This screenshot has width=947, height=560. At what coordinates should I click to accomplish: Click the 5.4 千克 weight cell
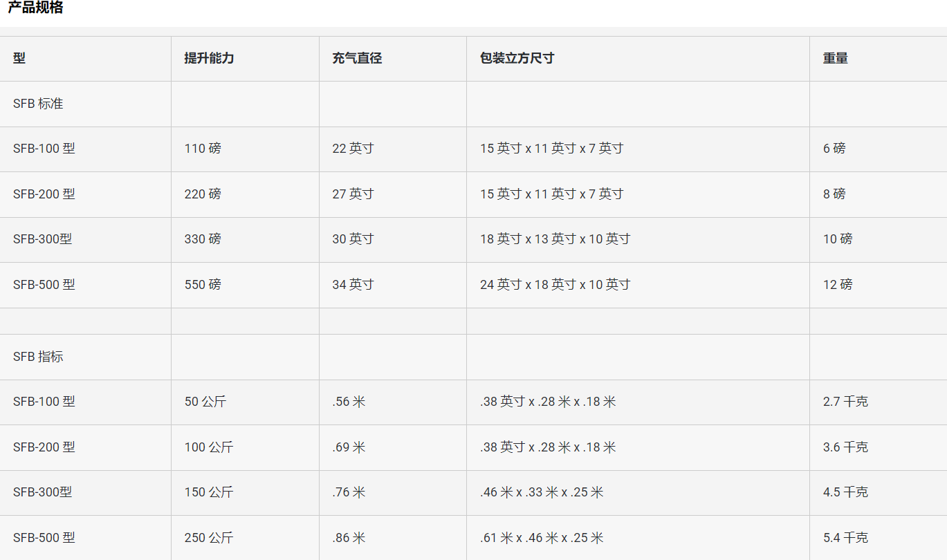tap(845, 538)
